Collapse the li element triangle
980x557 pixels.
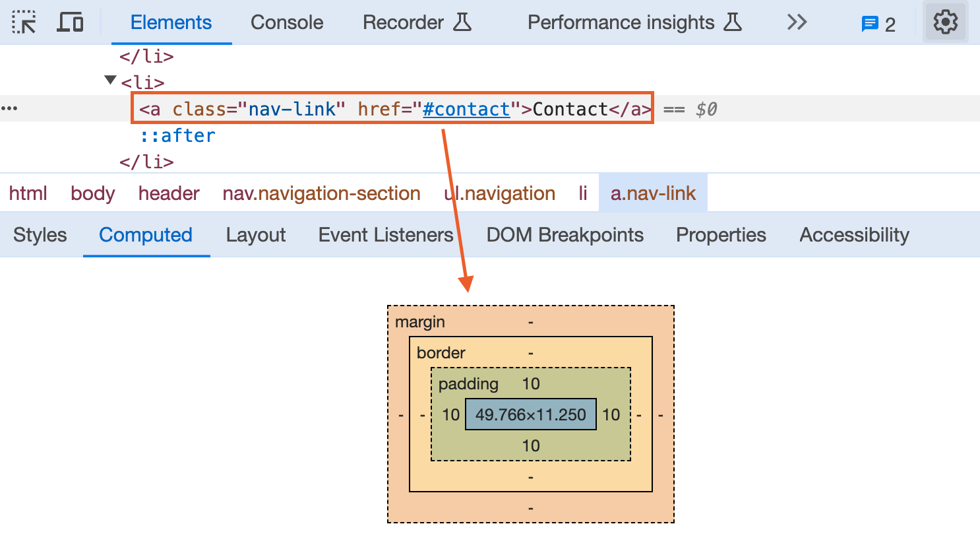click(x=110, y=81)
